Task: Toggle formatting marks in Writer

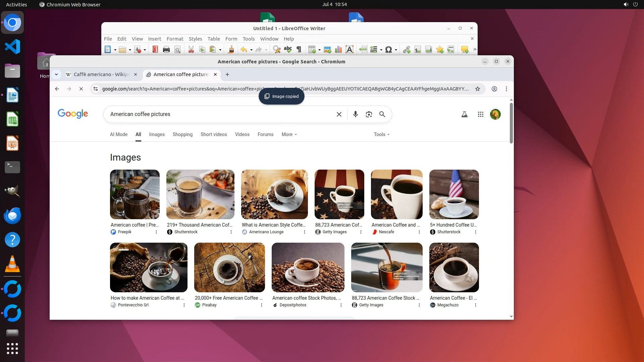Action: (299, 50)
